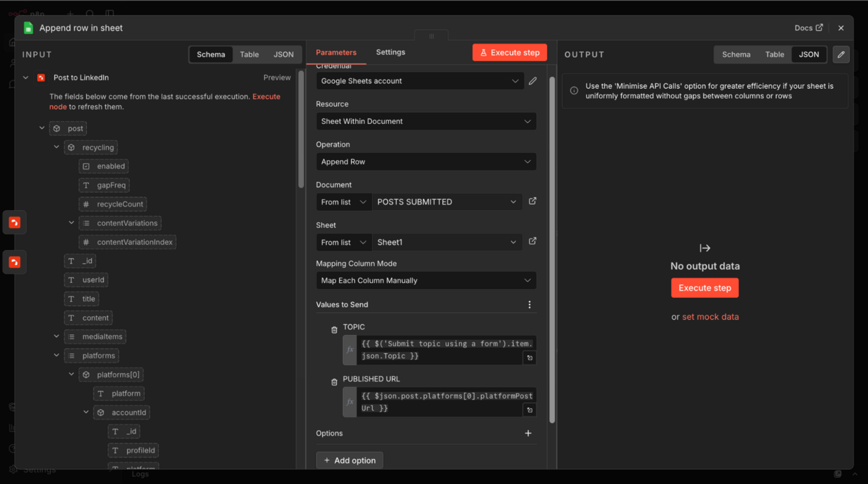Click the set mock data link
Screen dimensions: 868x484
pyautogui.click(x=711, y=316)
